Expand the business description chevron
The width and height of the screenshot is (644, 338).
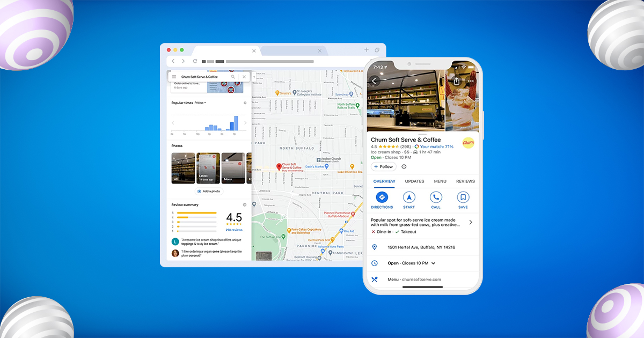(x=471, y=222)
